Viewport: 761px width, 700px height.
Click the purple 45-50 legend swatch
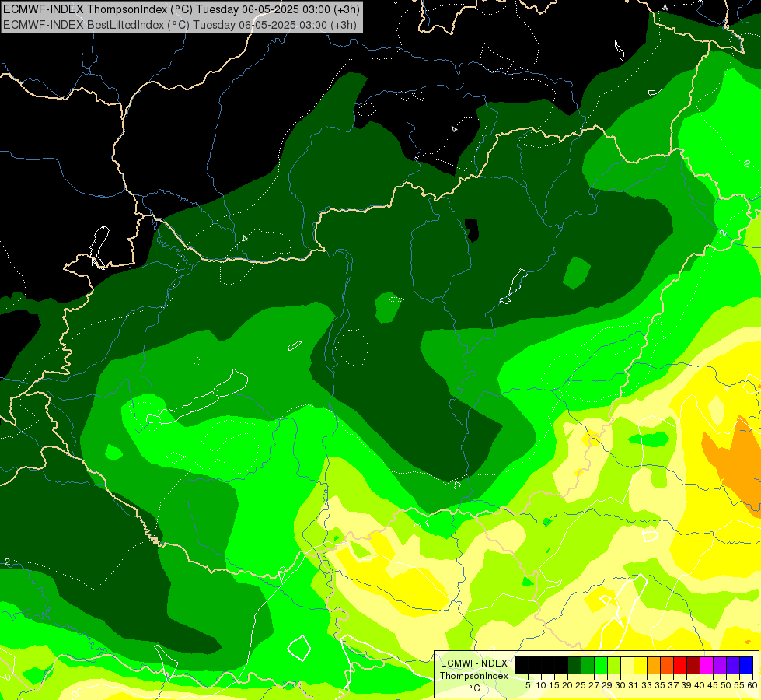coord(721,666)
